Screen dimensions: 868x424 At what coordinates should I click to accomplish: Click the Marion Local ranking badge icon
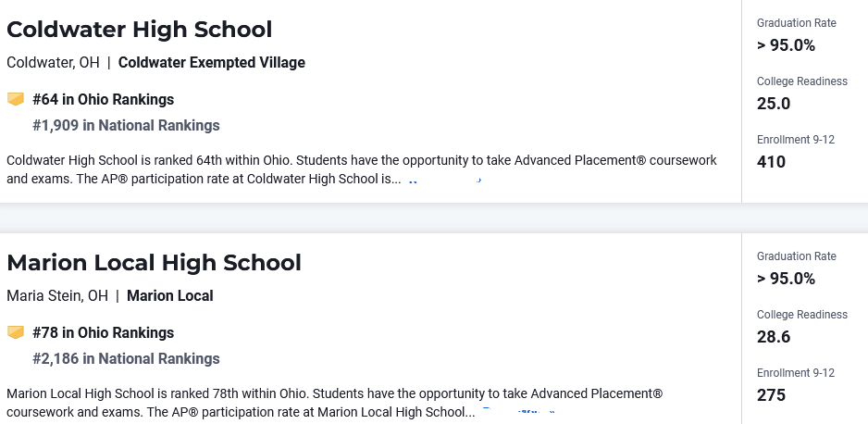click(15, 332)
